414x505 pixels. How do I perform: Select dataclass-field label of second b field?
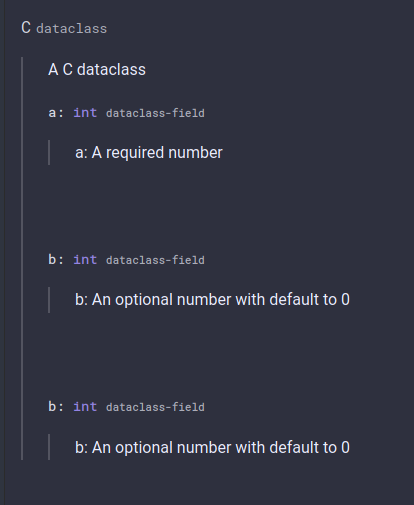click(x=155, y=407)
